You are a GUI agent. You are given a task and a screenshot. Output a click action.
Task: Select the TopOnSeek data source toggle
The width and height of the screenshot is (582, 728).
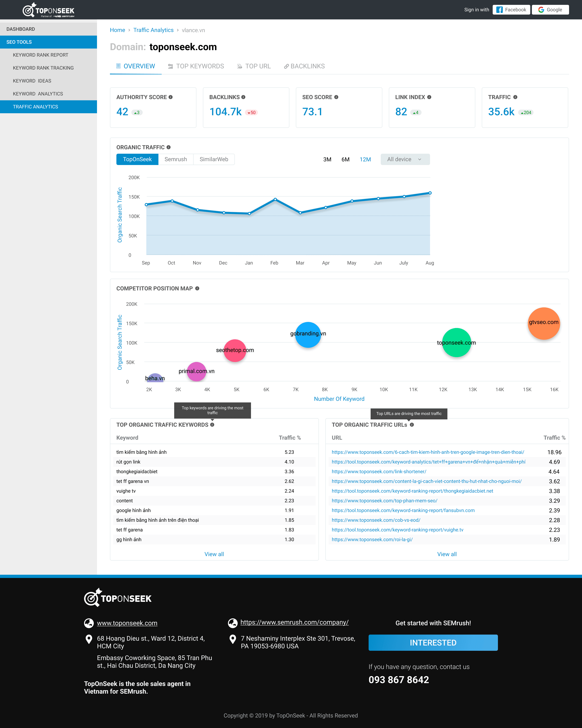(137, 159)
